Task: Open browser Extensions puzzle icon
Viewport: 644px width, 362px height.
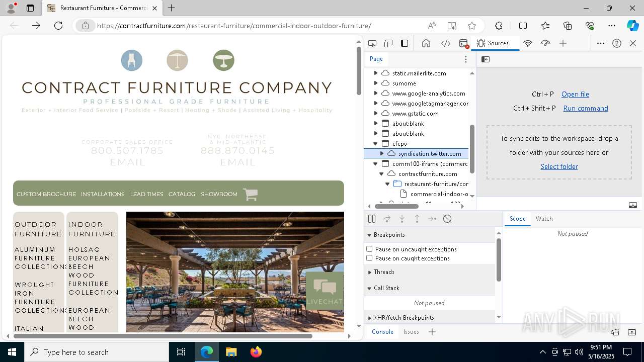Action: click(x=499, y=26)
